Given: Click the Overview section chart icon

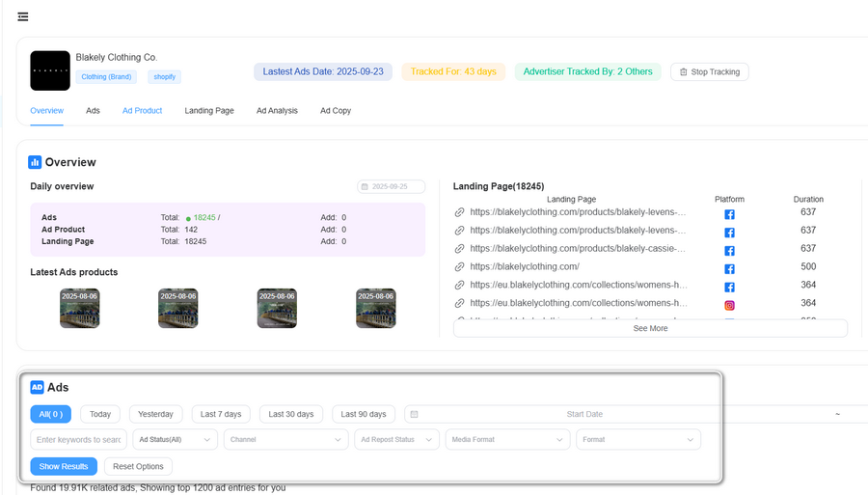Looking at the screenshot, I should (35, 162).
